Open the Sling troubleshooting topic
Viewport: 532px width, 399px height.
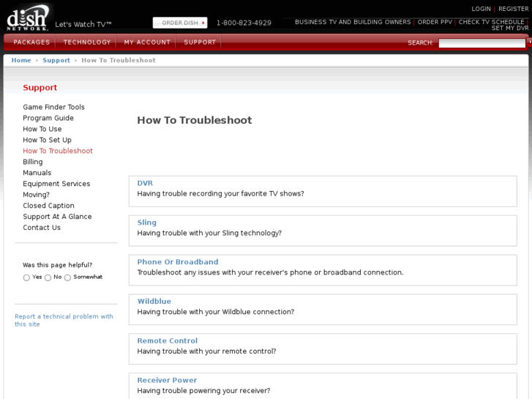click(146, 223)
